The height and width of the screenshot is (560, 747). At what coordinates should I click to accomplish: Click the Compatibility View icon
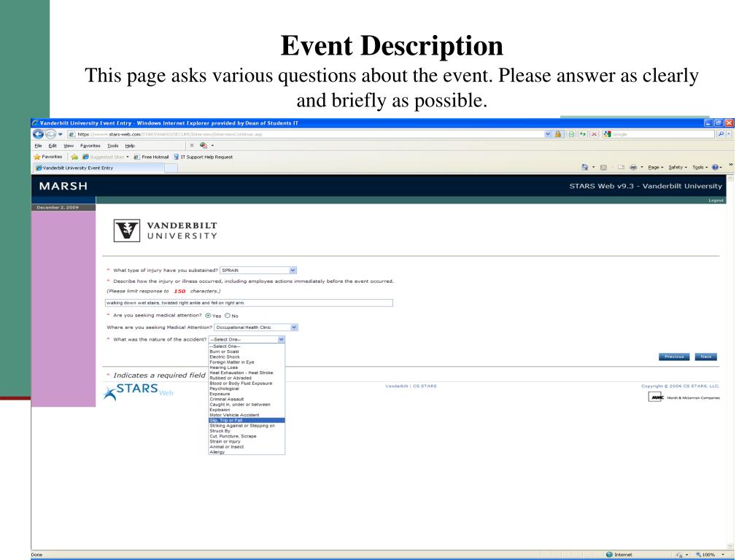(571, 134)
